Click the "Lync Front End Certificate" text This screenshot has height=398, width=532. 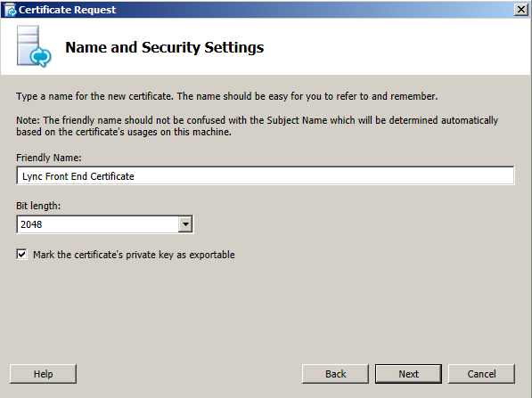[x=78, y=176]
